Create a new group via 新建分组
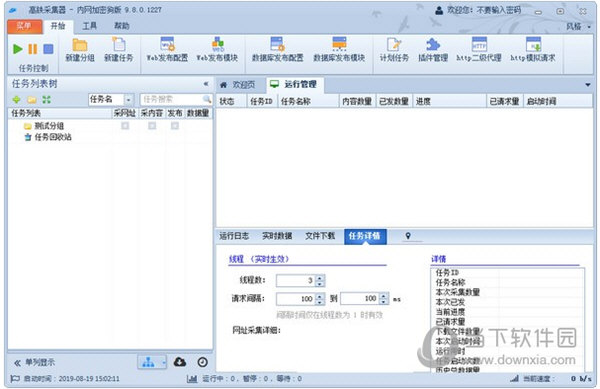 (x=80, y=50)
